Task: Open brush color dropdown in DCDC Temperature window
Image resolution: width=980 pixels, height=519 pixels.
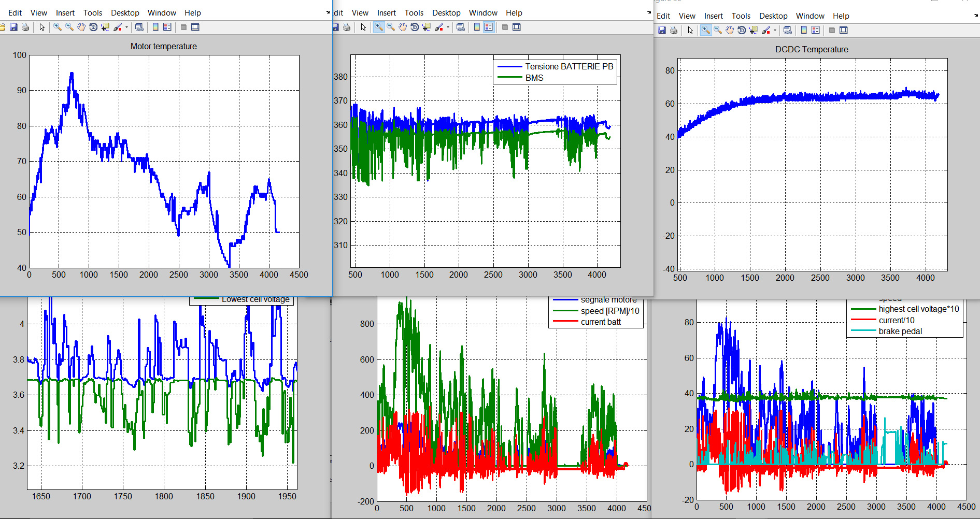Action: [x=775, y=31]
